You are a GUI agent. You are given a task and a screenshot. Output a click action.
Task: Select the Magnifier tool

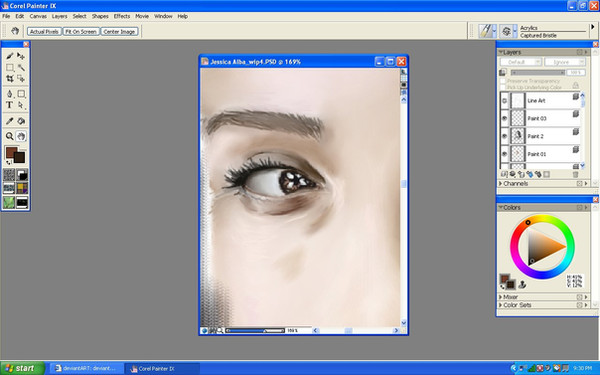tap(10, 136)
